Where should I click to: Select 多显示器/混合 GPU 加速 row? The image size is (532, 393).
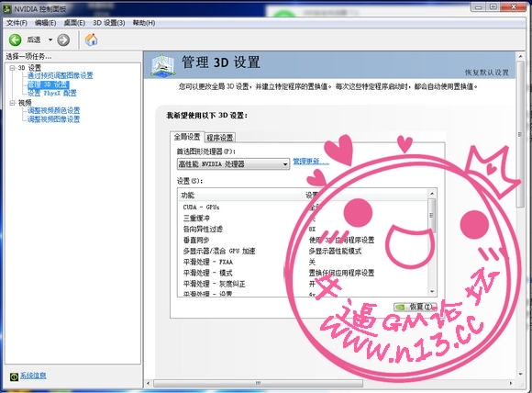coord(304,251)
